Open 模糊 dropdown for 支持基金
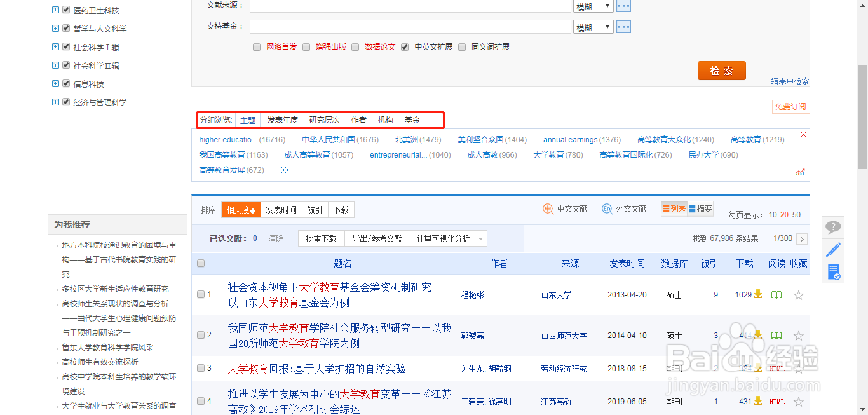 coord(593,27)
